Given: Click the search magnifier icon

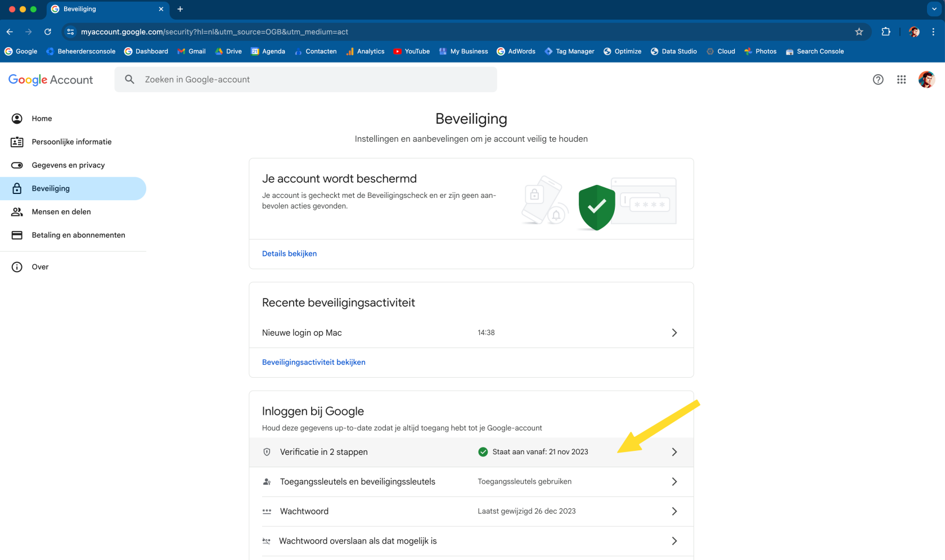Looking at the screenshot, I should (x=129, y=80).
